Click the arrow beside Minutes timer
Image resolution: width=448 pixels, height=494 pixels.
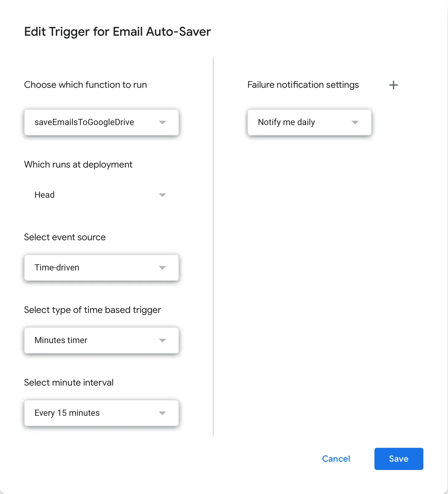coord(162,340)
